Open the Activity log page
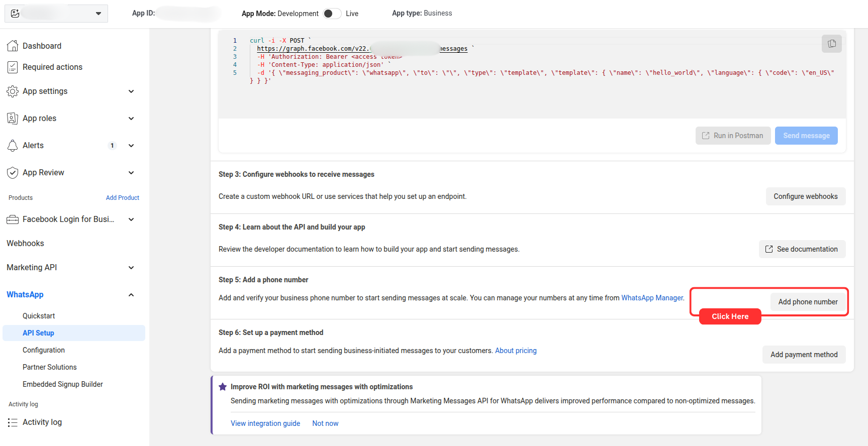The width and height of the screenshot is (868, 446). click(x=42, y=422)
